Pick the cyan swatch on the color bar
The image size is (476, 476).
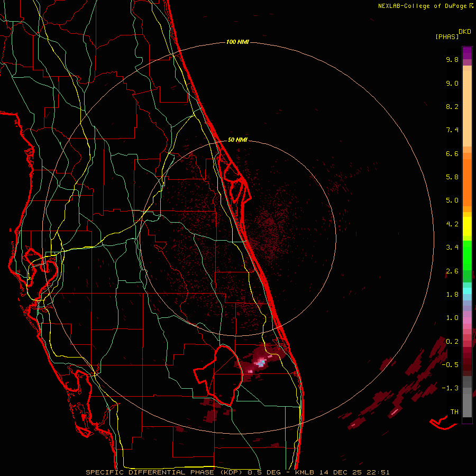pos(467,291)
